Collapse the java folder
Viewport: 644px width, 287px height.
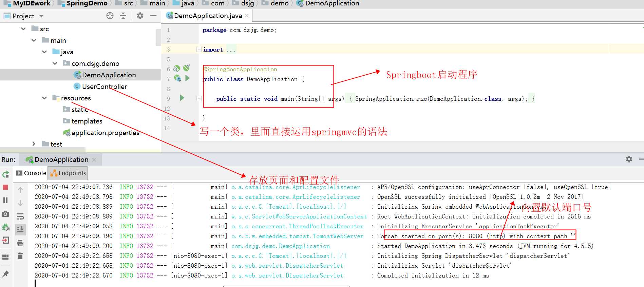tap(44, 52)
